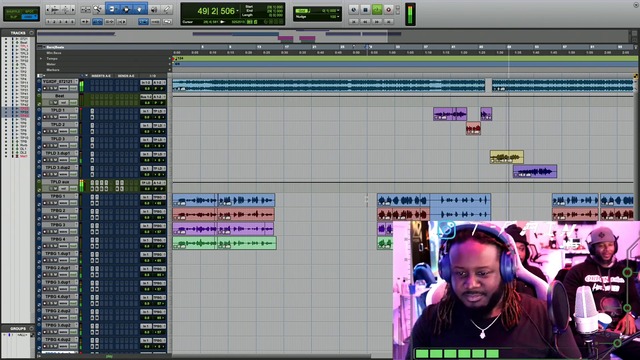Viewport: 640px width, 360px height.
Task: Click the Beat track name
Action: pos(60,96)
